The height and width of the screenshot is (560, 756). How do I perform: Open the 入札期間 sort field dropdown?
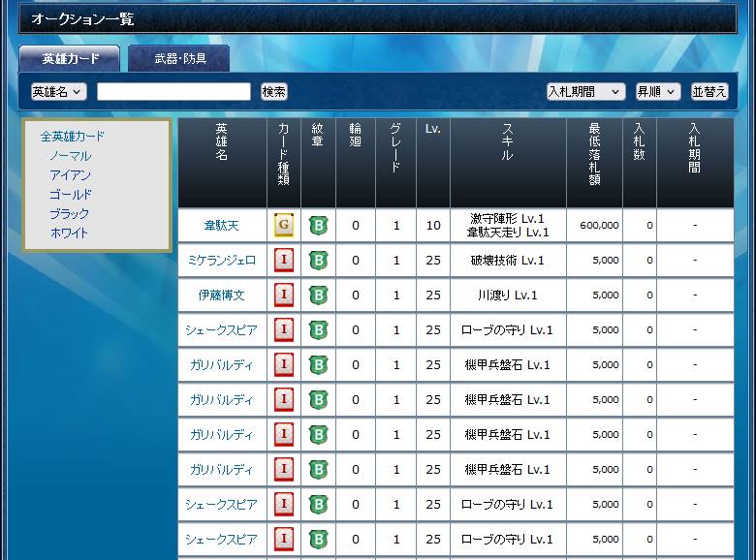pos(585,92)
